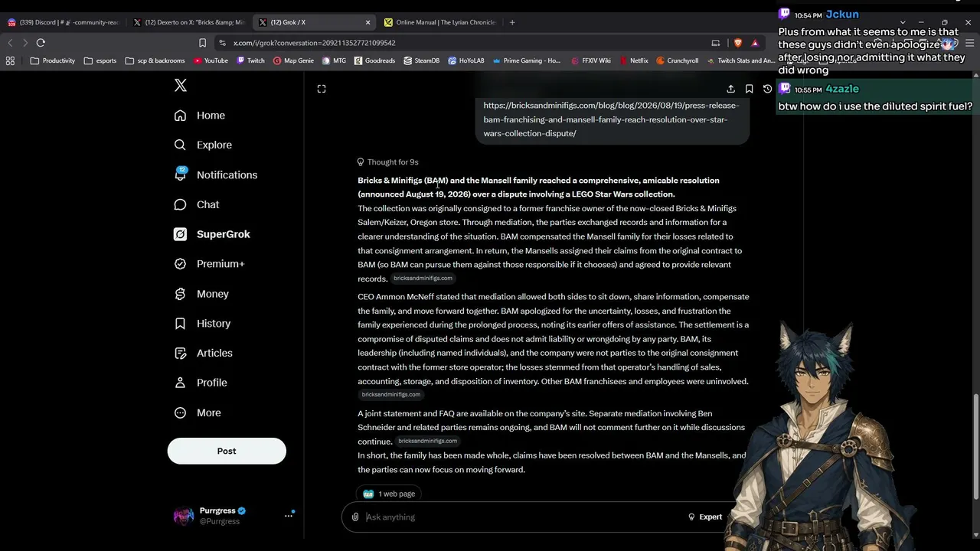Click the Profile person icon
The height and width of the screenshot is (551, 980).
coord(180,383)
